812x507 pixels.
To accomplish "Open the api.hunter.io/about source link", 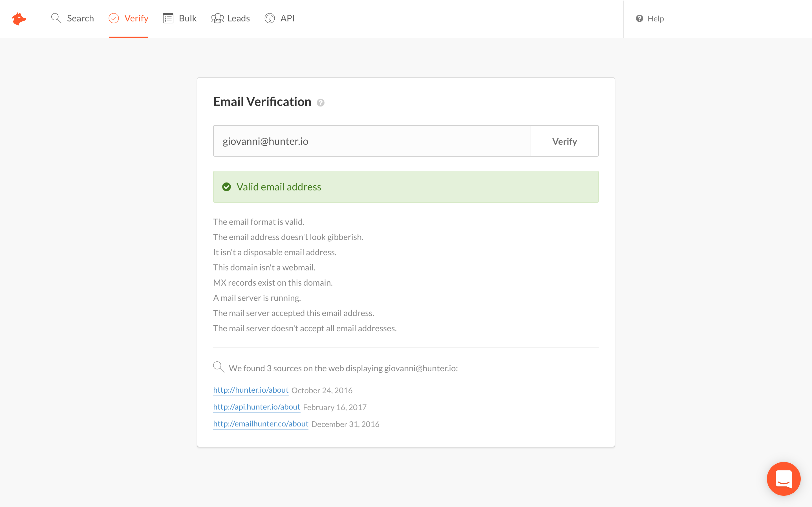I will 256,407.
